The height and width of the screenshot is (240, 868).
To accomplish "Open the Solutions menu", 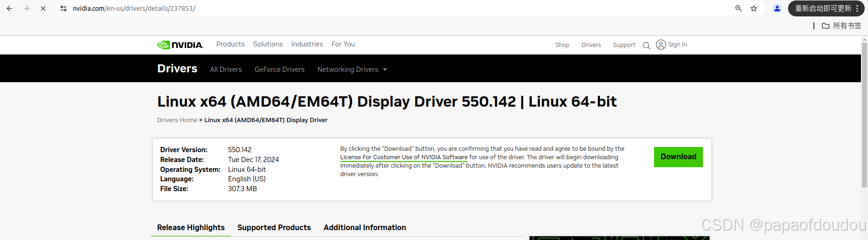I will (x=268, y=44).
